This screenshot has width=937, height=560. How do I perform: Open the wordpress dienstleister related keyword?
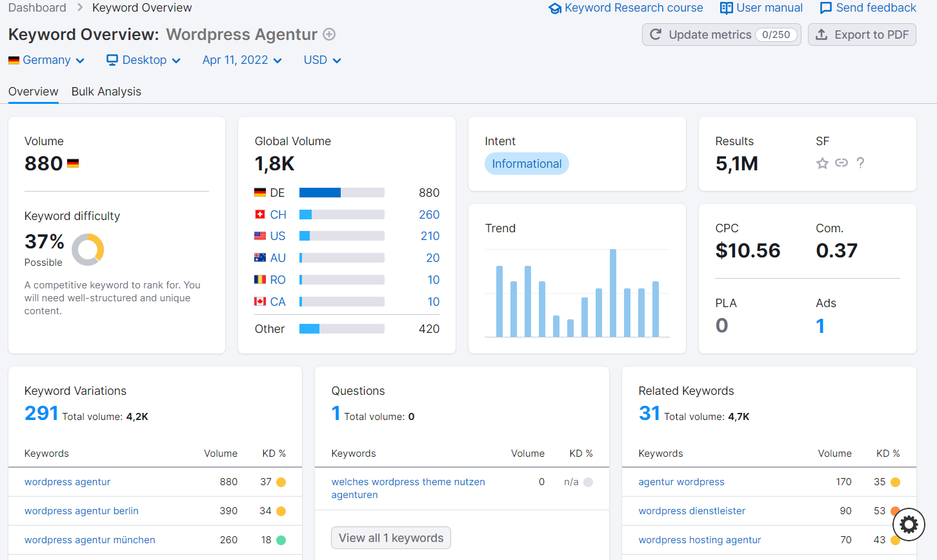(692, 511)
